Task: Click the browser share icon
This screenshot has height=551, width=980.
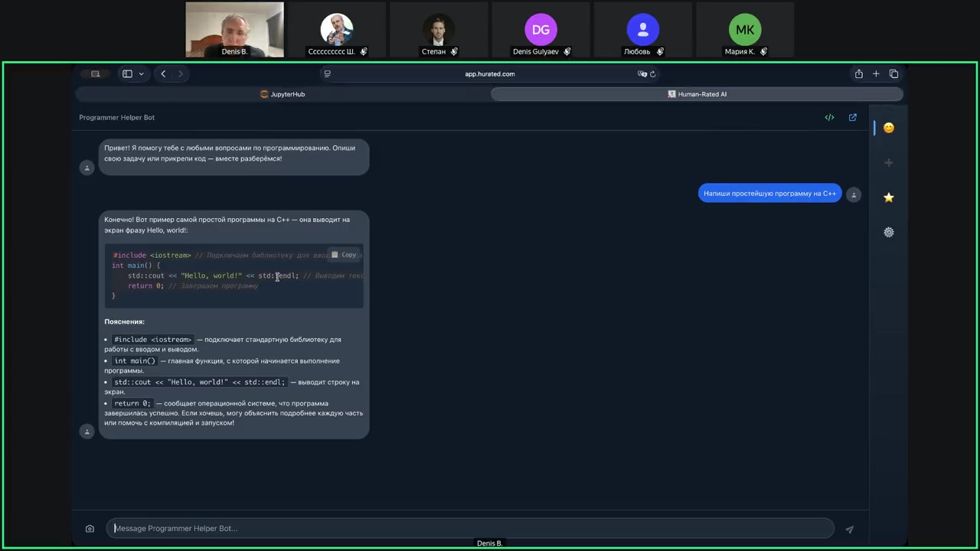Action: click(858, 74)
